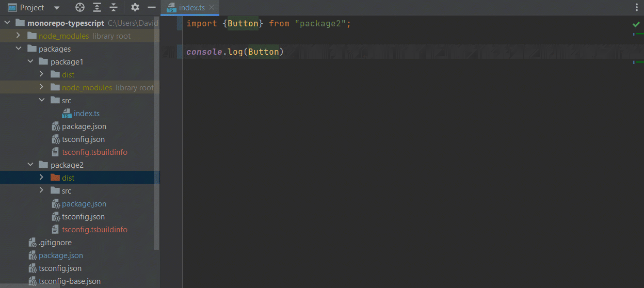Select tsconfig.tsbuildinfo under package1
Image resolution: width=644 pixels, height=288 pixels.
pos(94,152)
